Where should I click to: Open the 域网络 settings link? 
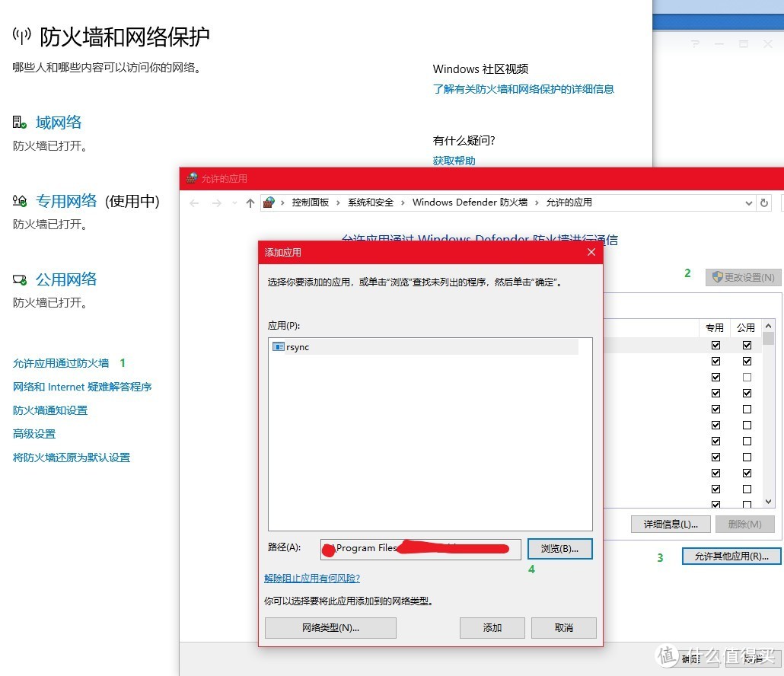pyautogui.click(x=59, y=122)
